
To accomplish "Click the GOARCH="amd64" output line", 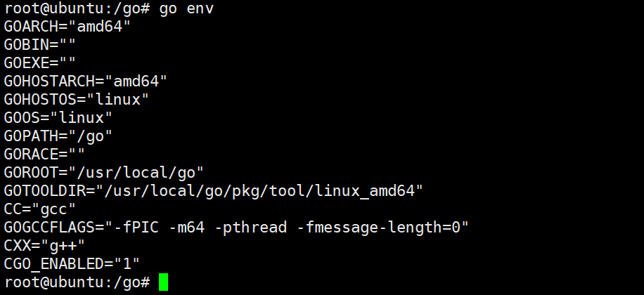I will point(67,27).
